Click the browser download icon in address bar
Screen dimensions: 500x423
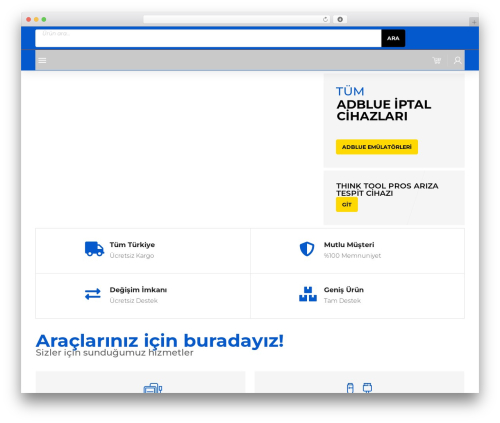coord(340,19)
